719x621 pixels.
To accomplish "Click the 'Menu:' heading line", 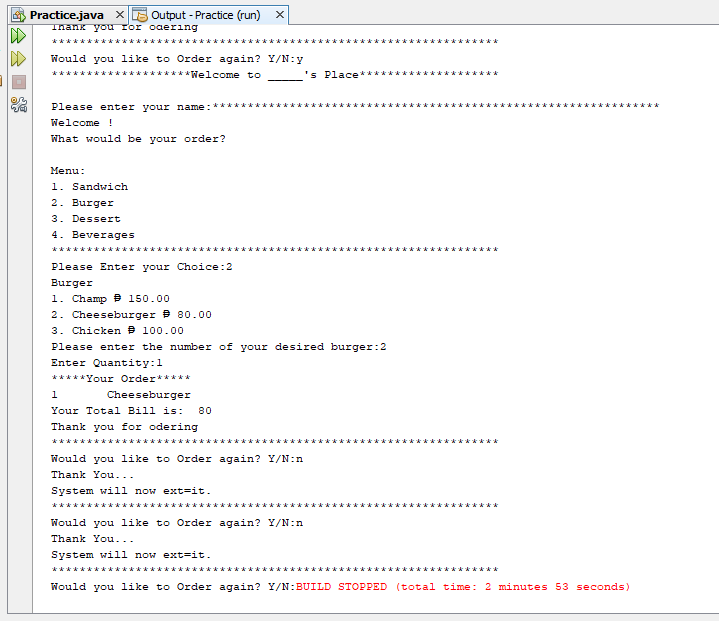I will [x=68, y=171].
